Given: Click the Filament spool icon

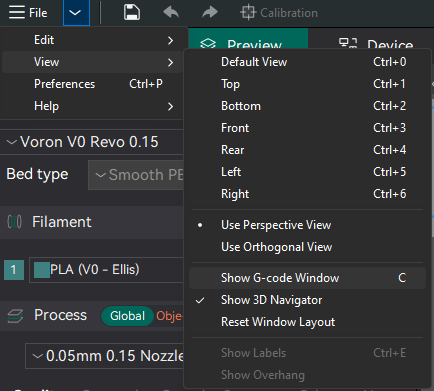Looking at the screenshot, I should click(14, 222).
